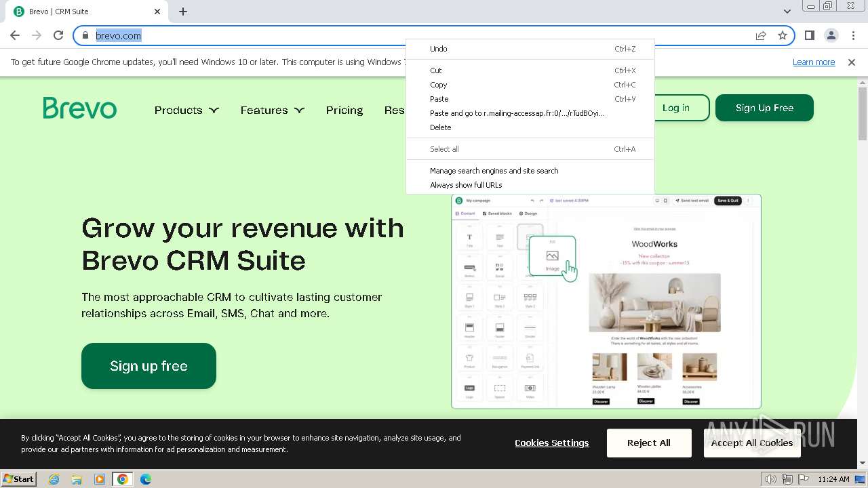
Task: Click Accept All Cookies
Action: tap(752, 443)
